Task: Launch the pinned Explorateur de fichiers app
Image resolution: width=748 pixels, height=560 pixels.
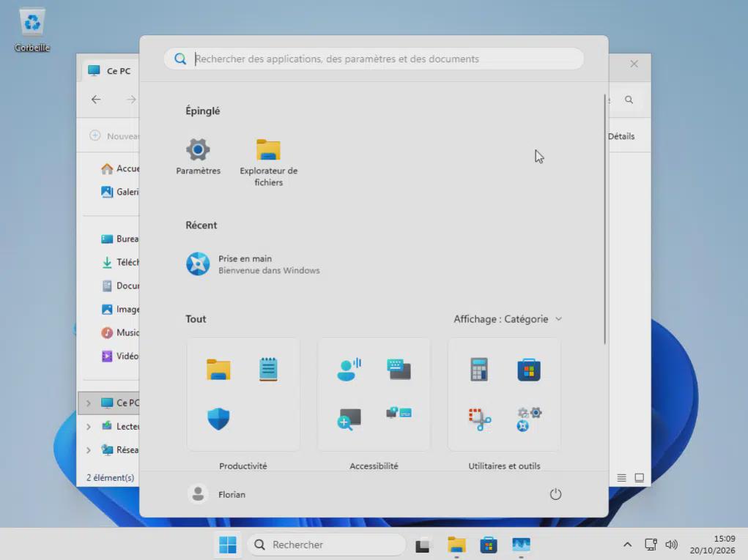Action: (x=268, y=162)
